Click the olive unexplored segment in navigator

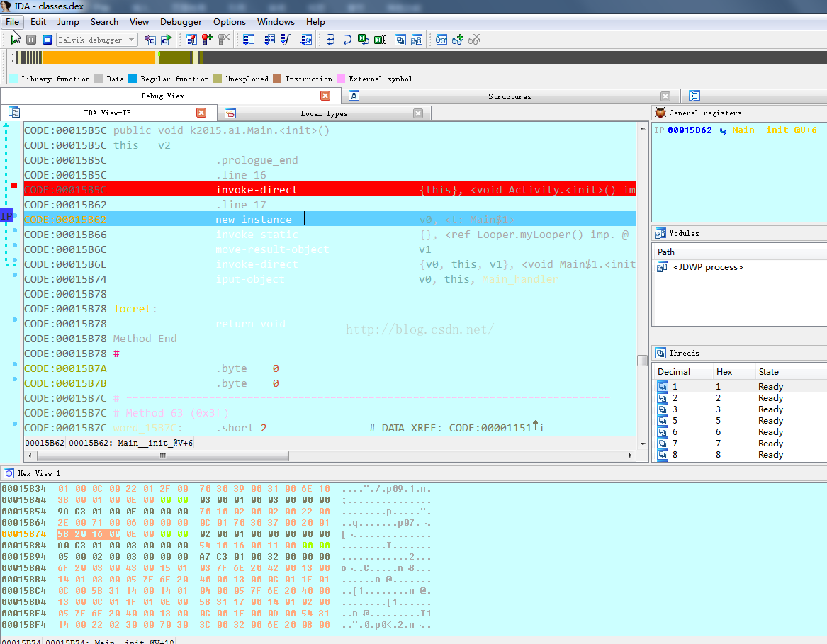pos(174,57)
